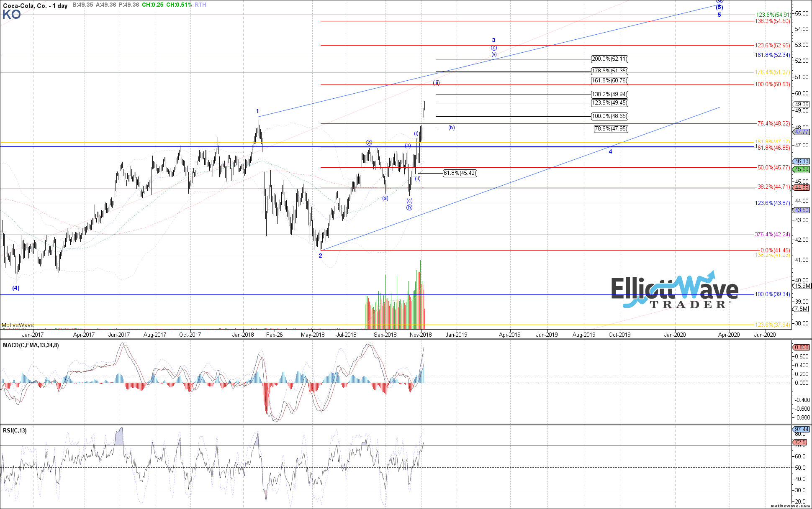Select the RSI(C,13) study label
The height and width of the screenshot is (509, 812).
point(15,430)
